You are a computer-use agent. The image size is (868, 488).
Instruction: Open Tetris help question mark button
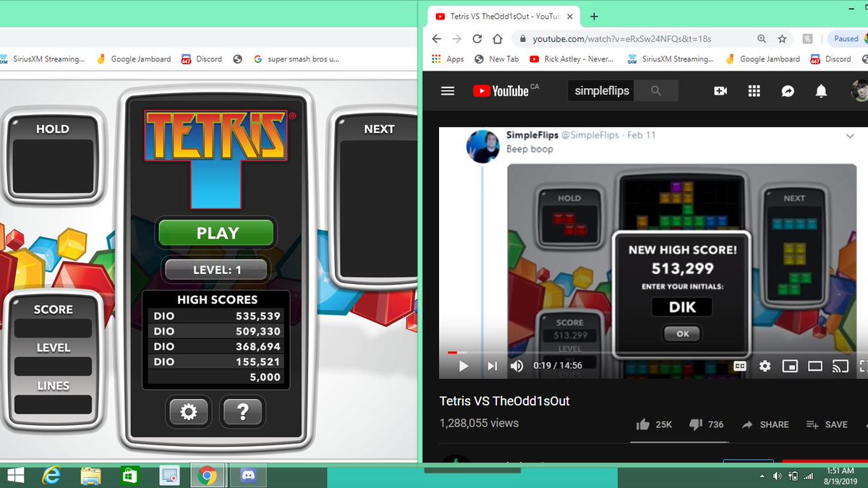(242, 412)
